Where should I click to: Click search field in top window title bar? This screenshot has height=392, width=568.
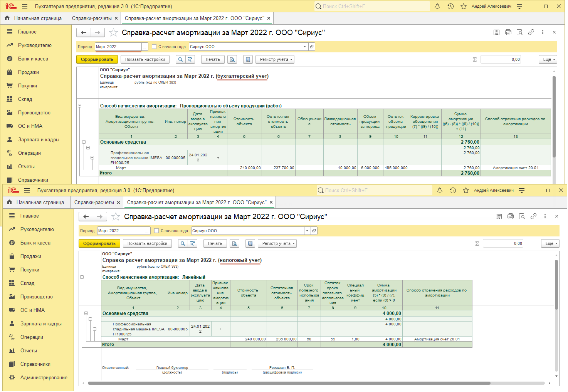click(x=372, y=6)
